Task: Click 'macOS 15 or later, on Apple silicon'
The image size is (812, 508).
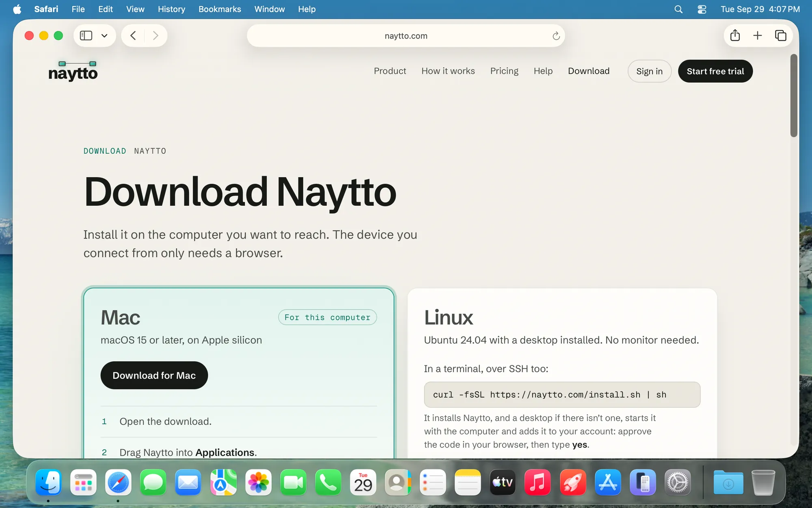Action: pyautogui.click(x=181, y=340)
